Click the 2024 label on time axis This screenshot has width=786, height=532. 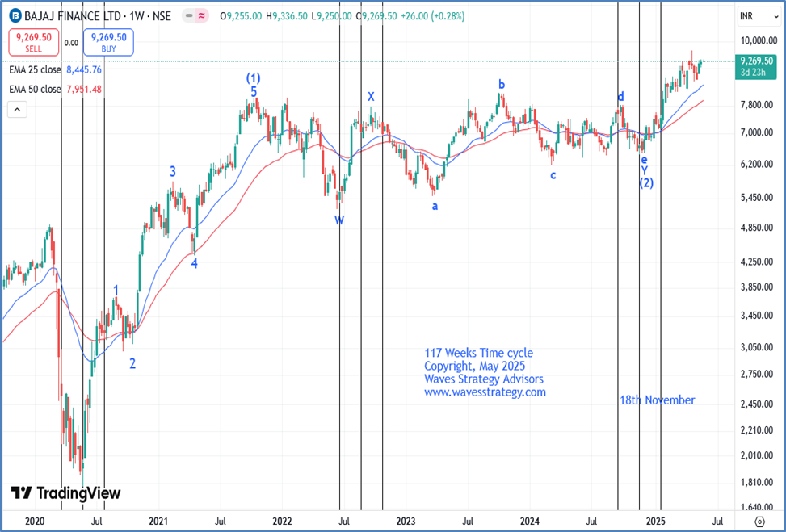point(530,522)
